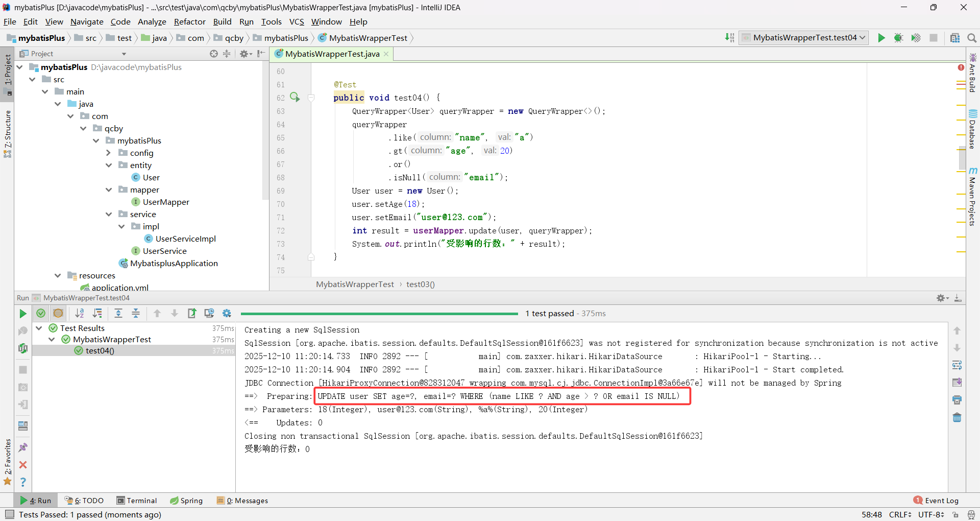Collapse MybatisWrapperTest in test results

point(52,339)
